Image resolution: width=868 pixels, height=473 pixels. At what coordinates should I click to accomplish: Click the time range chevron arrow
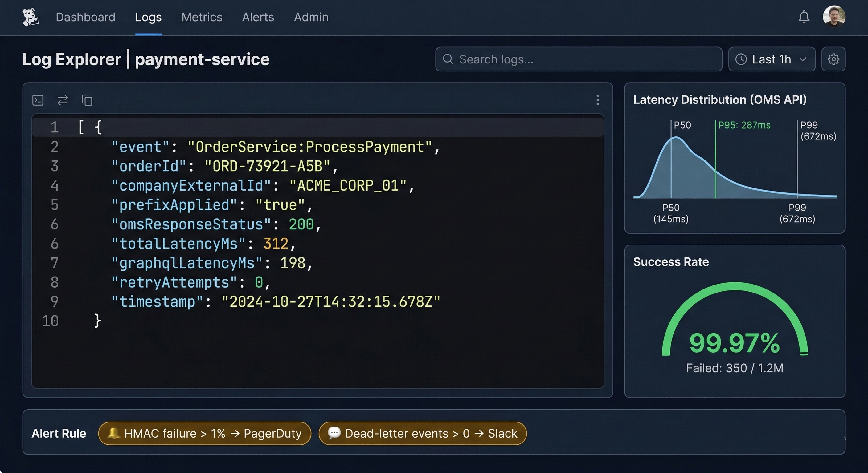[803, 60]
